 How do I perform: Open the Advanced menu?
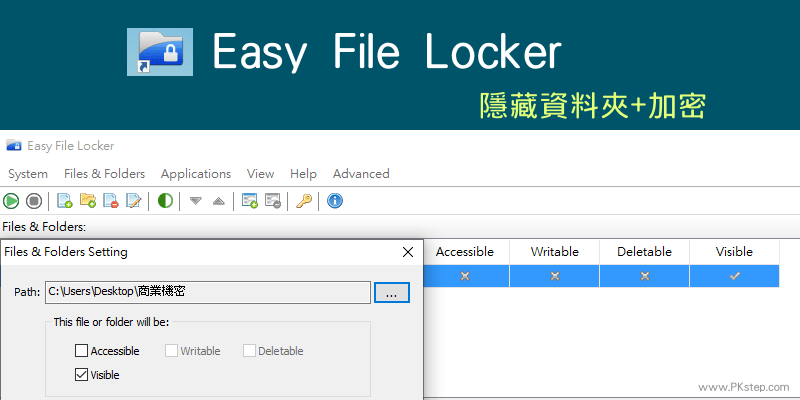pyautogui.click(x=361, y=173)
